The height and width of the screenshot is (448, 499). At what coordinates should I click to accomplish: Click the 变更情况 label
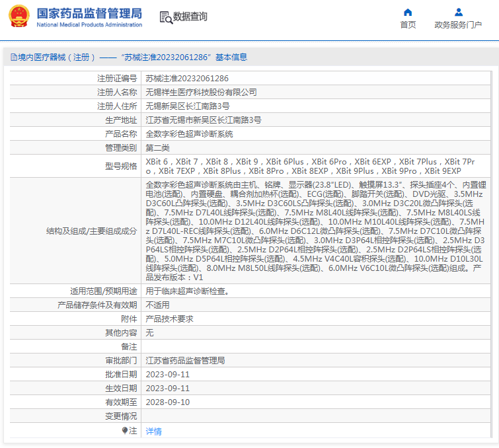(x=121, y=416)
